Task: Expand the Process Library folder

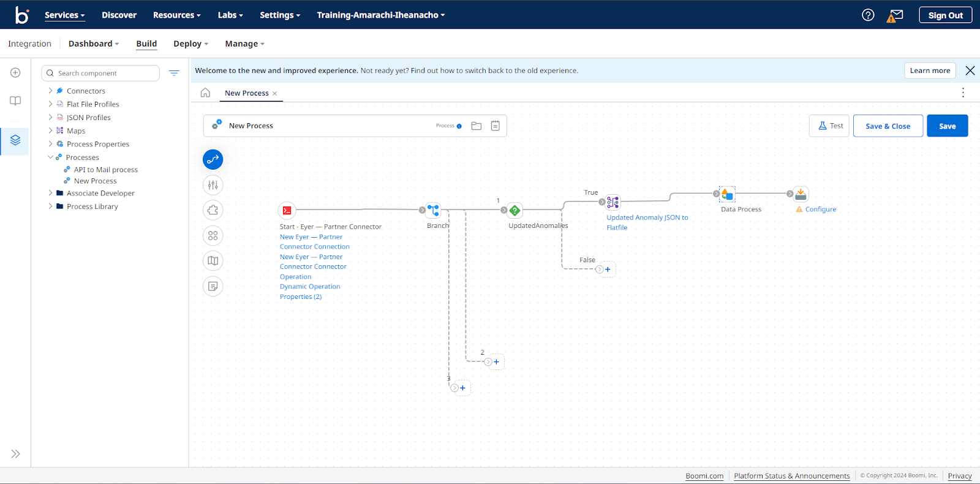Action: tap(50, 206)
